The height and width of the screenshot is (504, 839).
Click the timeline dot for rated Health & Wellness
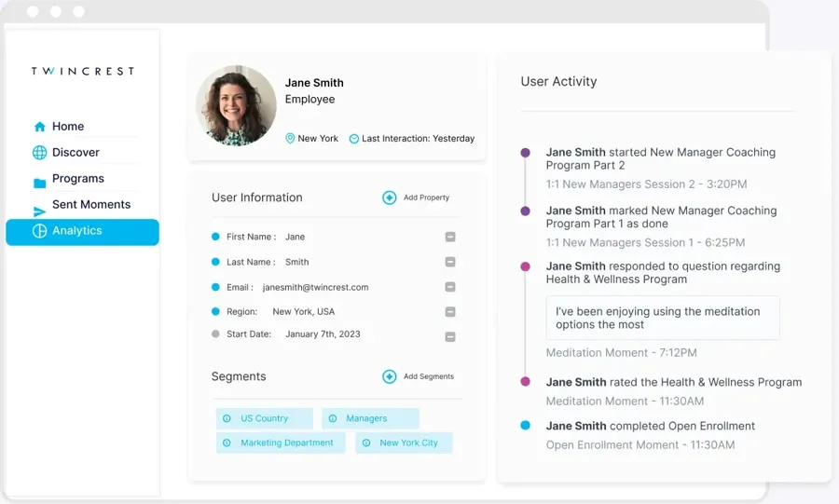pyautogui.click(x=526, y=382)
